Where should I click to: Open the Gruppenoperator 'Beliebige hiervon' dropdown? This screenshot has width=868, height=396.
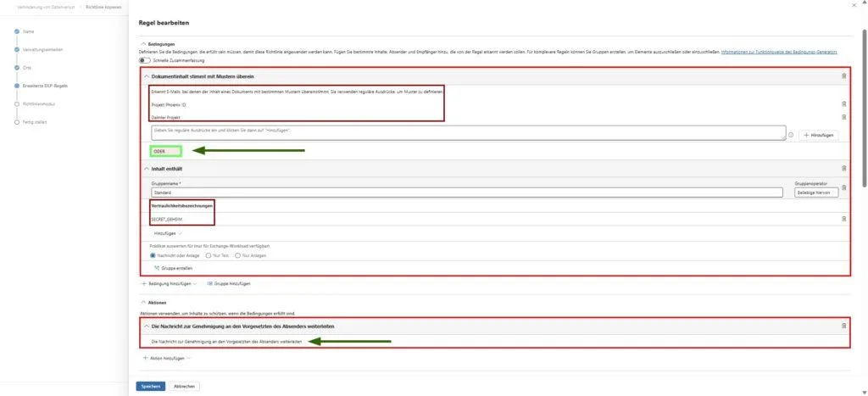tap(816, 192)
